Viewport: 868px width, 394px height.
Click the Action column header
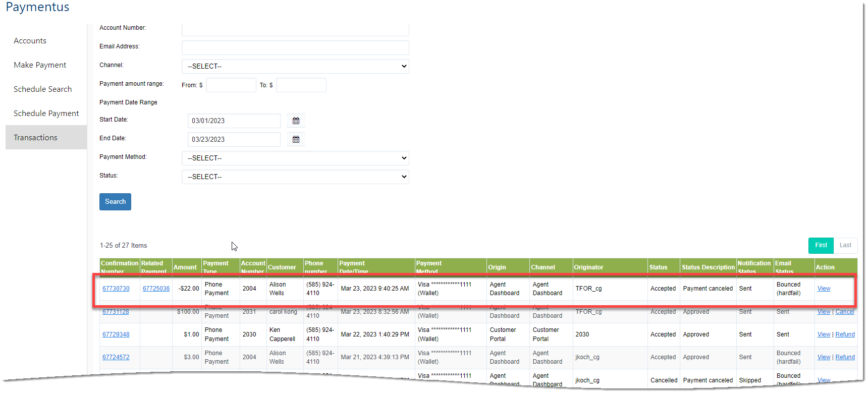tap(825, 267)
